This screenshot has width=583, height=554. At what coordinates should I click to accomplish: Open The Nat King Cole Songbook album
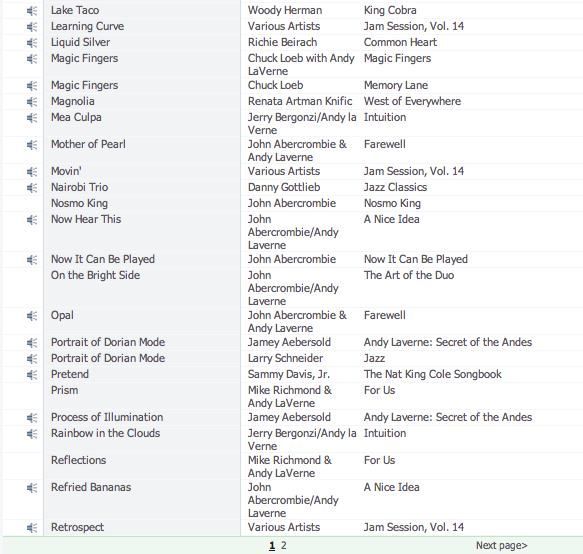[433, 374]
